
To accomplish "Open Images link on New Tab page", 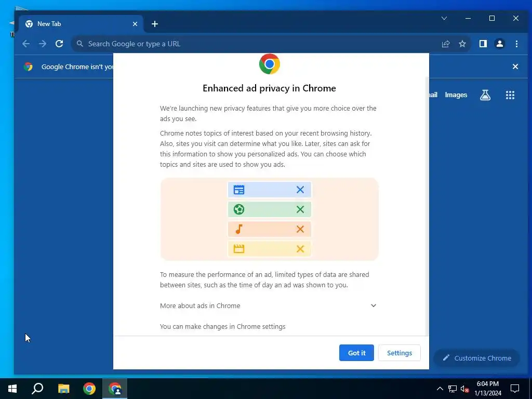I will (456, 95).
